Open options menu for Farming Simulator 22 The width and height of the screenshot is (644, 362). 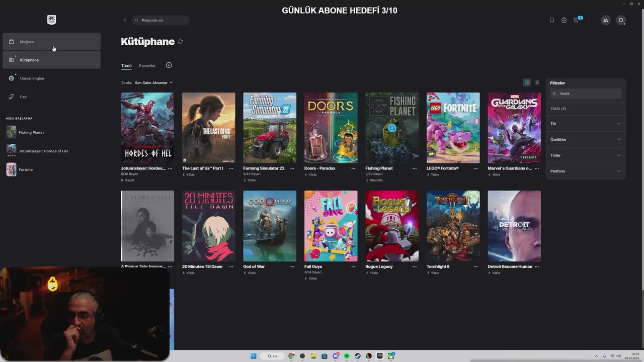pyautogui.click(x=292, y=168)
